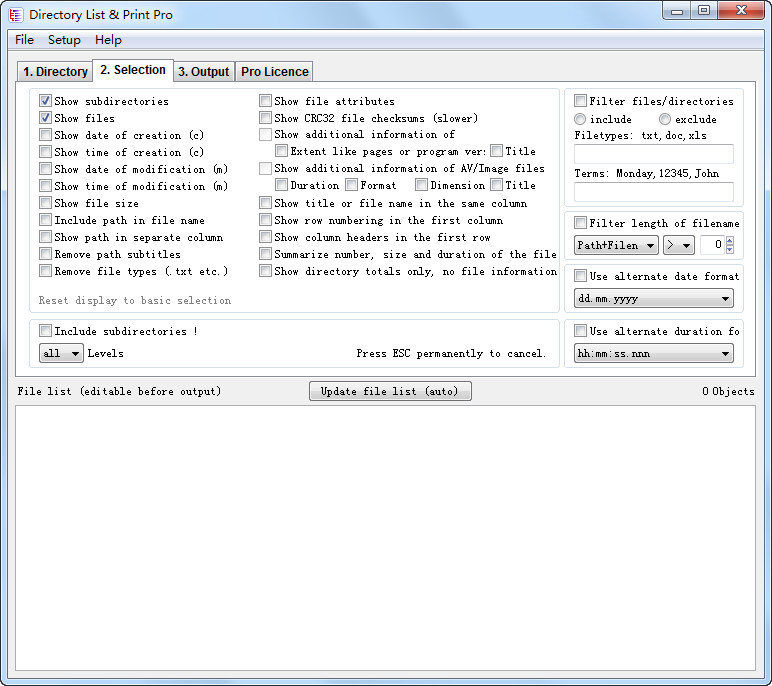The image size is (772, 686).
Task: Check Show date of modification (m)
Action: coord(45,169)
